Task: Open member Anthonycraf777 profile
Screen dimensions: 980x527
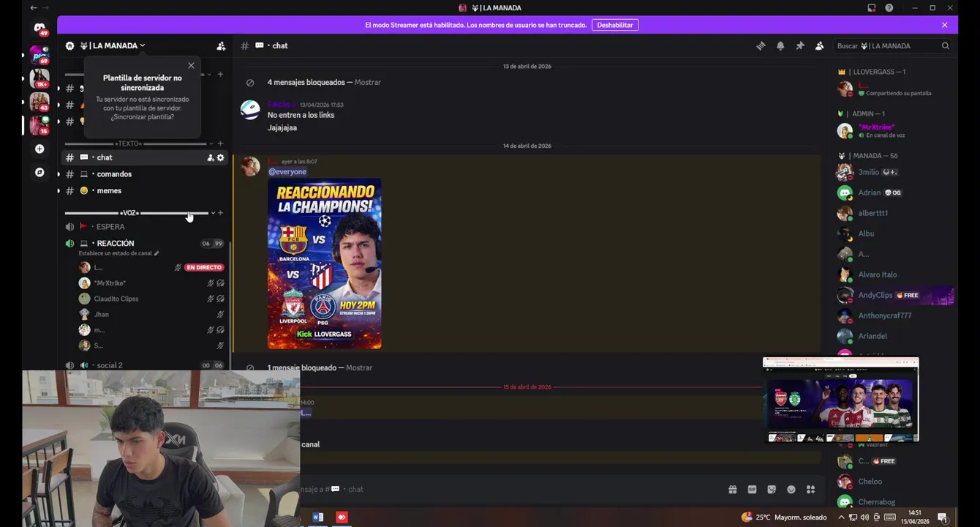Action: coord(894,315)
